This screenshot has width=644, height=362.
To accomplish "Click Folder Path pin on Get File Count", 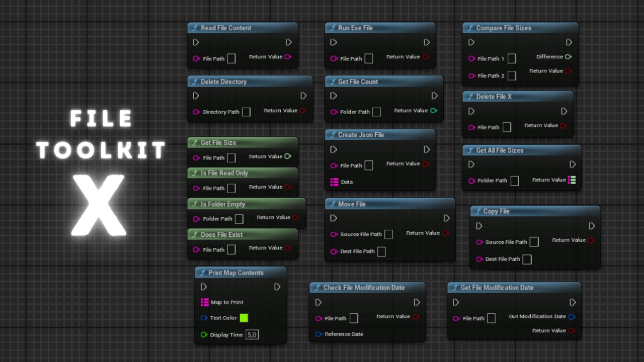I will coord(334,112).
